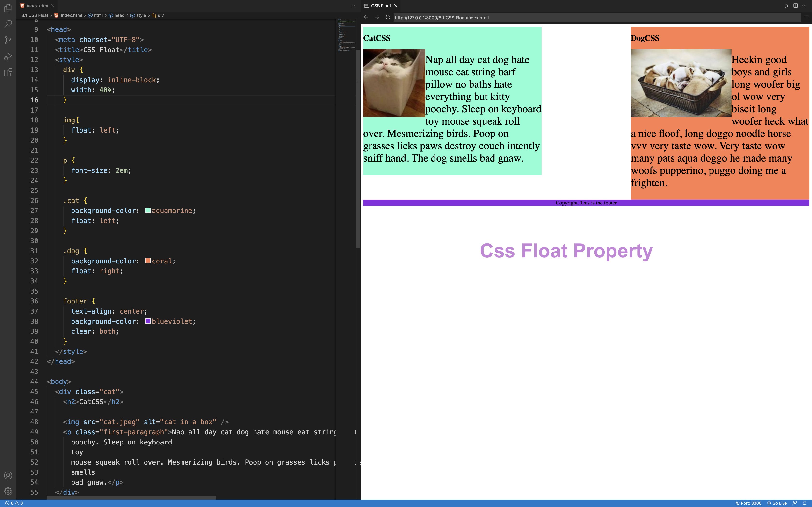Toggle Go Live server in status bar
This screenshot has width=812, height=507.
click(x=777, y=503)
